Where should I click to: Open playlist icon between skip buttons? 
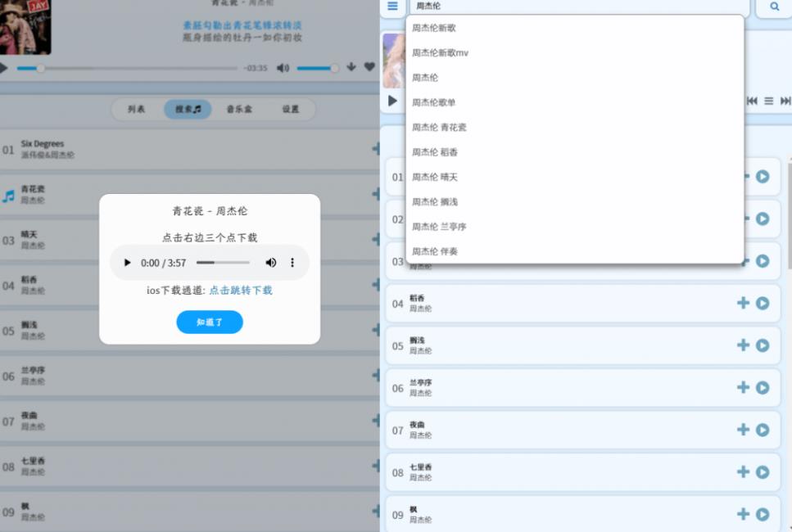[768, 101]
